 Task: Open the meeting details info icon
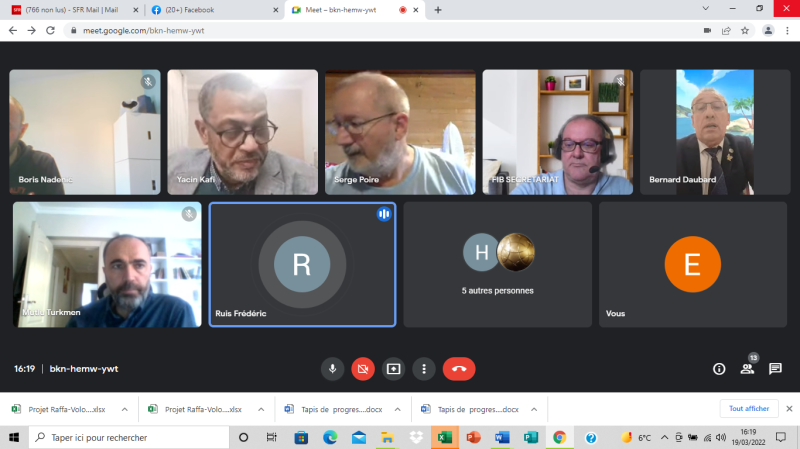tap(718, 368)
